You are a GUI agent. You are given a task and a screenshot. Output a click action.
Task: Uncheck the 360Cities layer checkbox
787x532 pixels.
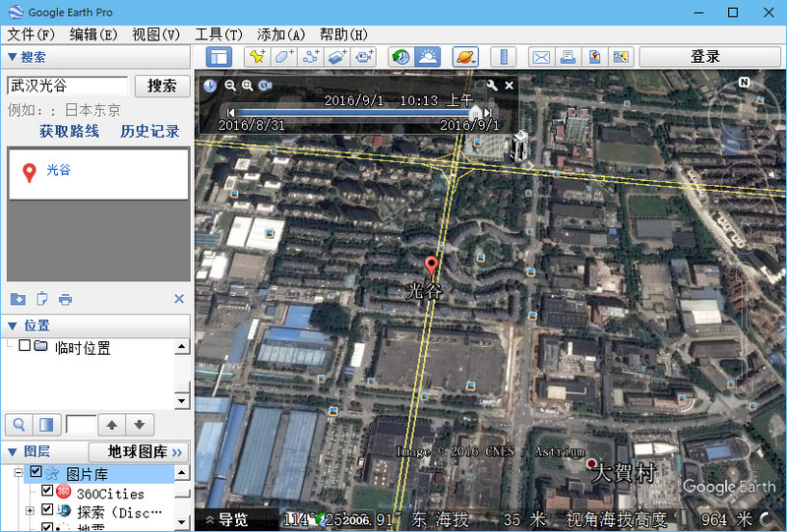tap(47, 492)
